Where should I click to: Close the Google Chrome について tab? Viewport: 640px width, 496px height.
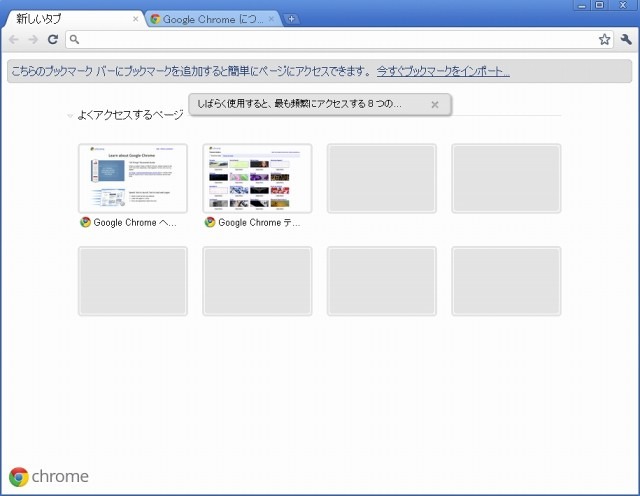coord(271,19)
